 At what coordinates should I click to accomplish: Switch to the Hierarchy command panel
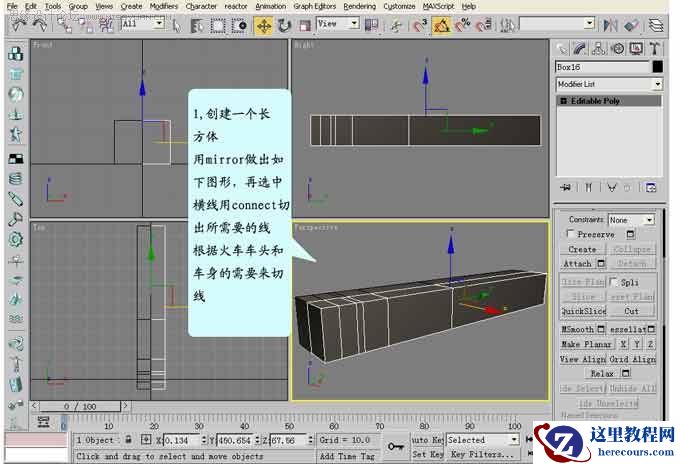598,49
